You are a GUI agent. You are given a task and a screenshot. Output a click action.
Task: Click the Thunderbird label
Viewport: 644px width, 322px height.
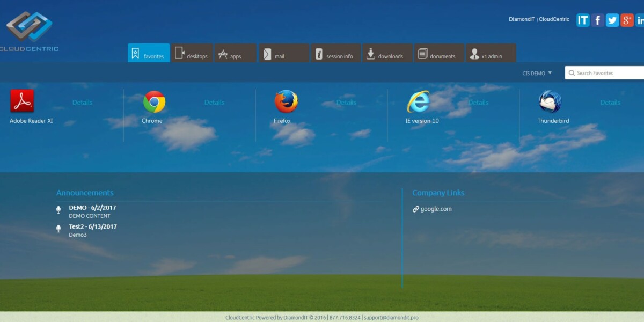click(553, 121)
